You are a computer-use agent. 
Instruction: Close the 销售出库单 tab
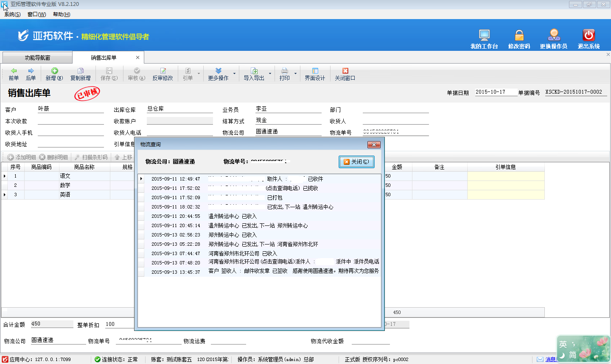(x=137, y=58)
